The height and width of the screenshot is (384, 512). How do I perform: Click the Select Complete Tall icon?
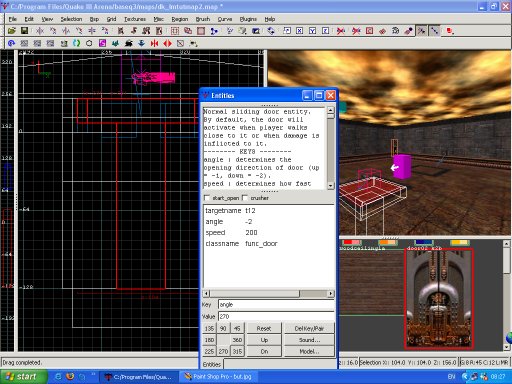tap(121, 31)
